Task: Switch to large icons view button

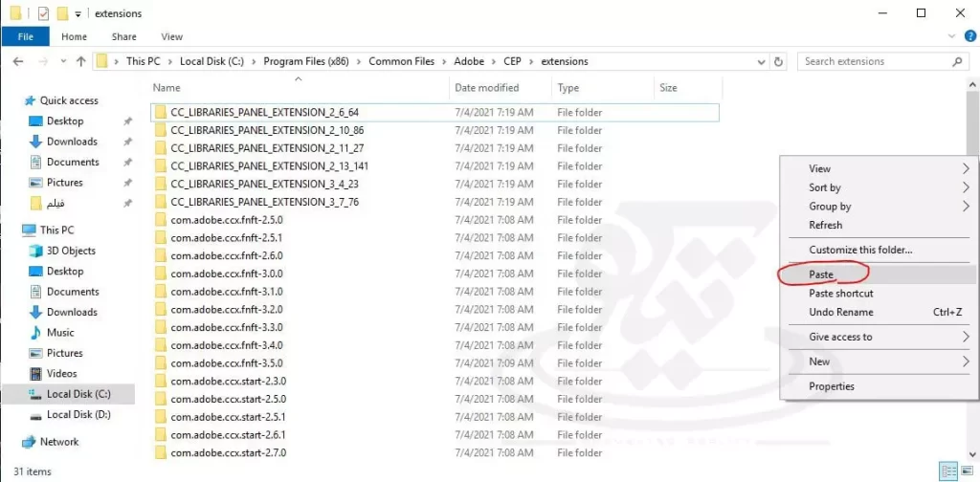Action: tap(966, 471)
